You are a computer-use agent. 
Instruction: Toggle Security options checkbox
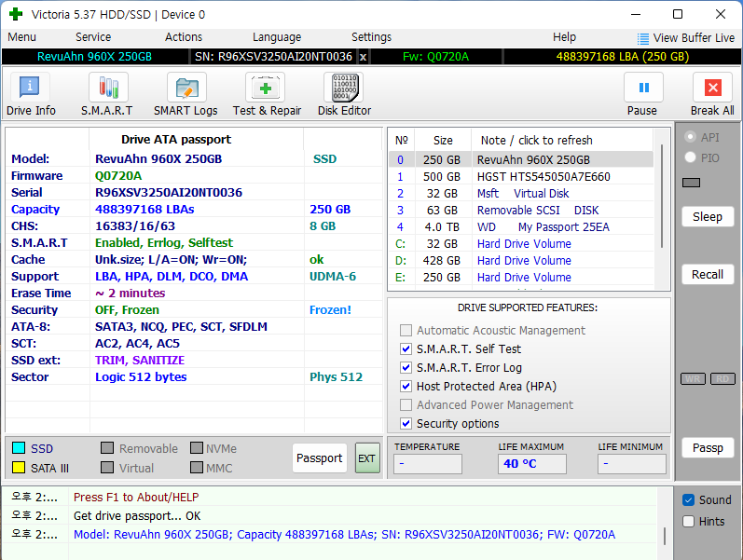406,423
